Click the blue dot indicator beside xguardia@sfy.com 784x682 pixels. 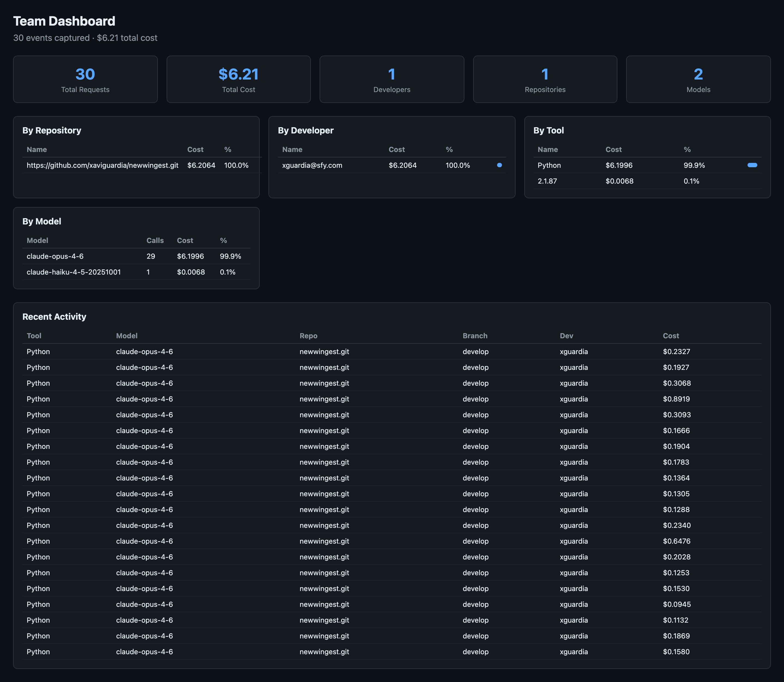tap(500, 165)
